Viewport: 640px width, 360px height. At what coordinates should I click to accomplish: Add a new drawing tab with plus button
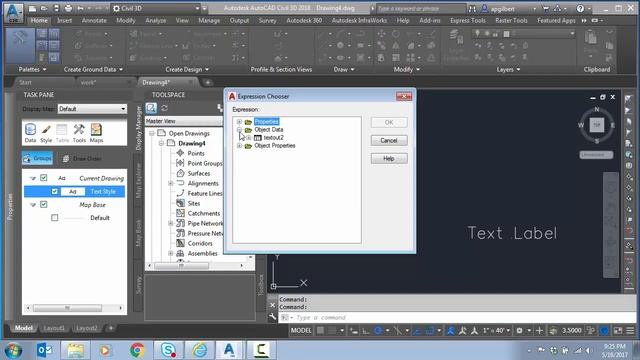(x=208, y=82)
